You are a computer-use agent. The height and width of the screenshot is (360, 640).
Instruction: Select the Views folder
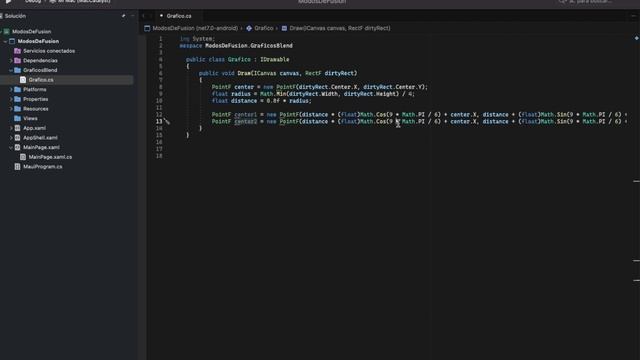30,118
